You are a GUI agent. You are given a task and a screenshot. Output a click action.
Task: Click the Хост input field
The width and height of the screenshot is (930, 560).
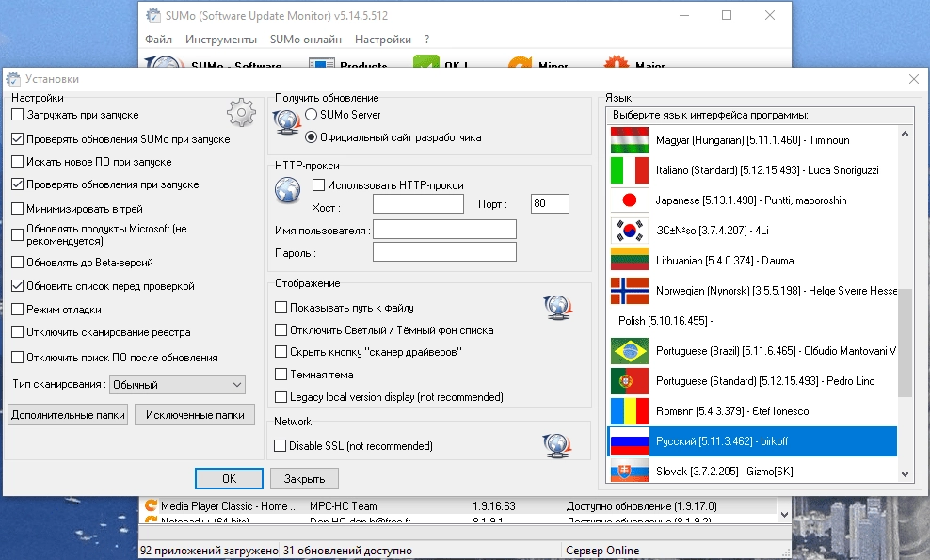tap(418, 204)
